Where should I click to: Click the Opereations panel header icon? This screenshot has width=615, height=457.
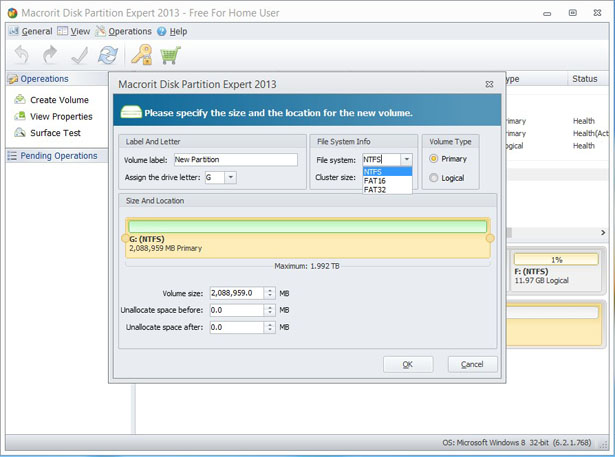click(13, 79)
